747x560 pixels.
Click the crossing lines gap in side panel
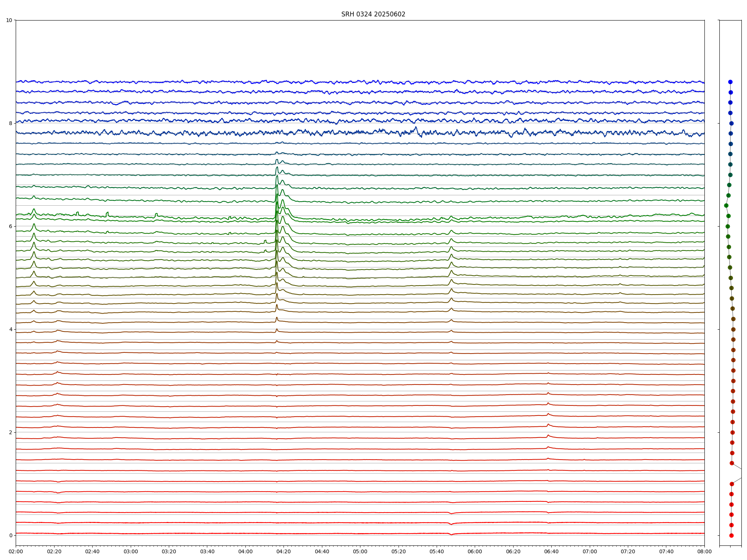pyautogui.click(x=738, y=473)
